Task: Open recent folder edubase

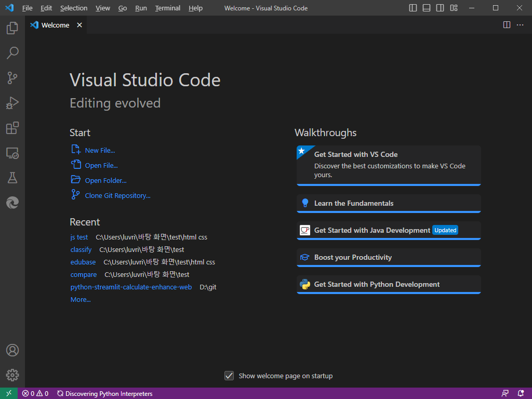Action: tap(83, 262)
